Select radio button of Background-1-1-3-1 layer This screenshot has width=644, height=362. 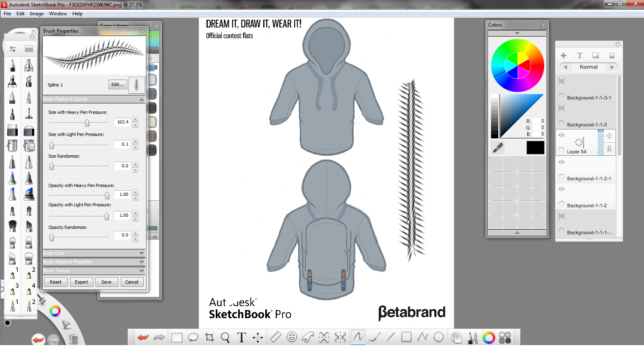pos(561,96)
